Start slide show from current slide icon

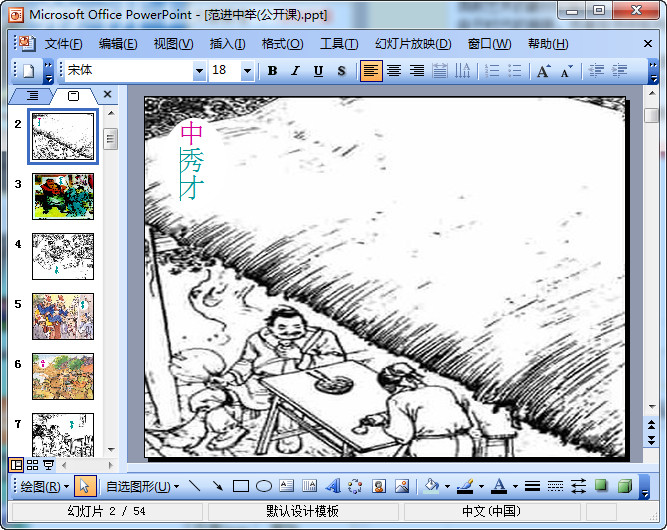pos(48,465)
